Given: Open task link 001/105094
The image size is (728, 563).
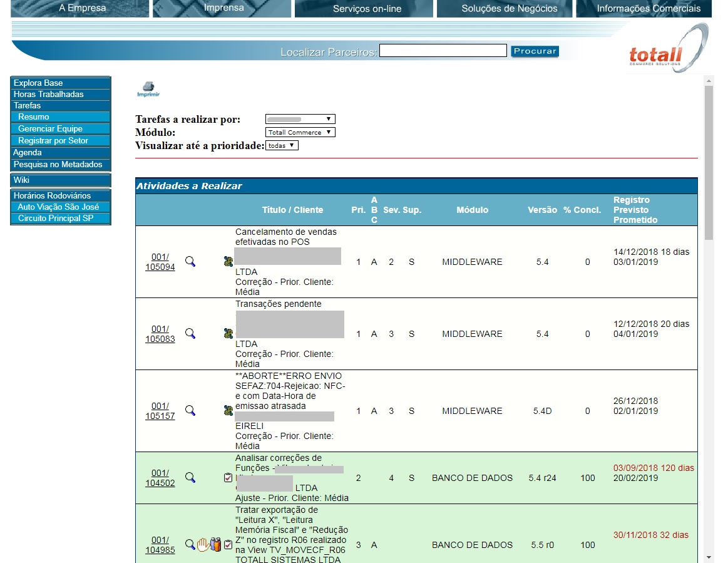Looking at the screenshot, I should [x=160, y=262].
